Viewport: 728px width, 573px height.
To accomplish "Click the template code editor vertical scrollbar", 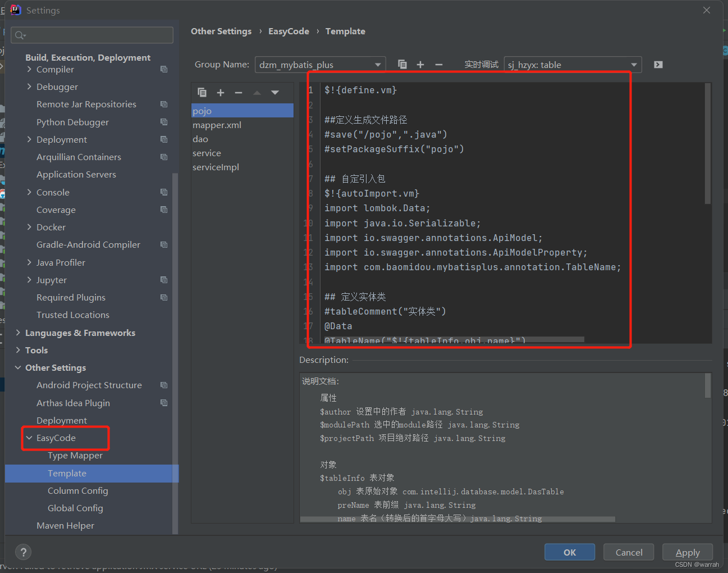I will [x=708, y=144].
